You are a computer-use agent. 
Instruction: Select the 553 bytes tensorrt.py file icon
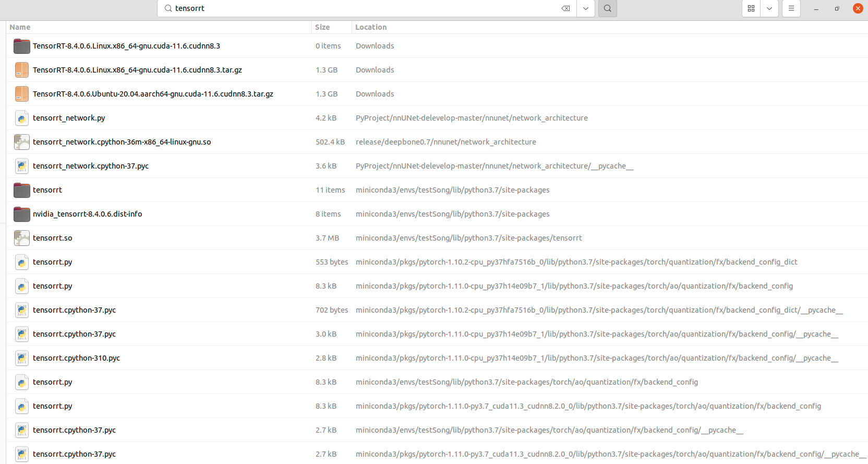22,262
